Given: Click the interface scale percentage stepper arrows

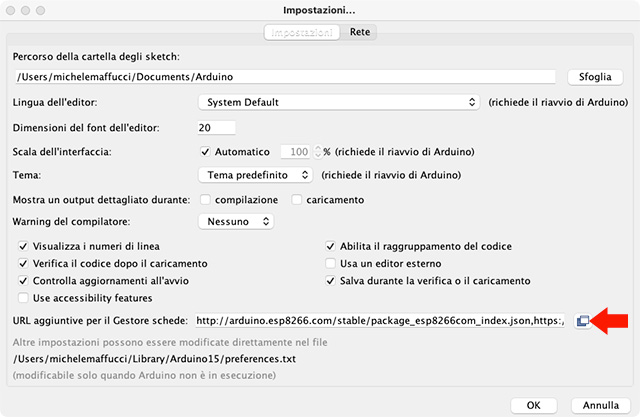Looking at the screenshot, I should pos(318,152).
